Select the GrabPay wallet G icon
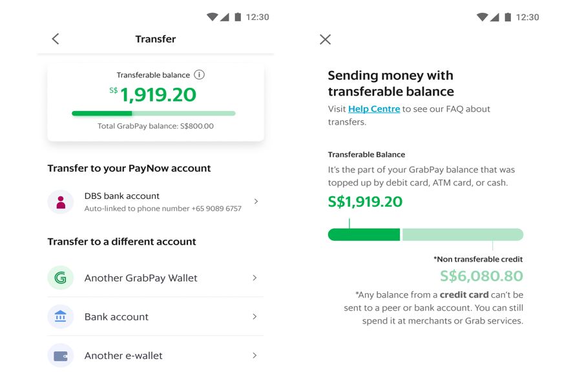The width and height of the screenshot is (562, 392). [x=61, y=278]
